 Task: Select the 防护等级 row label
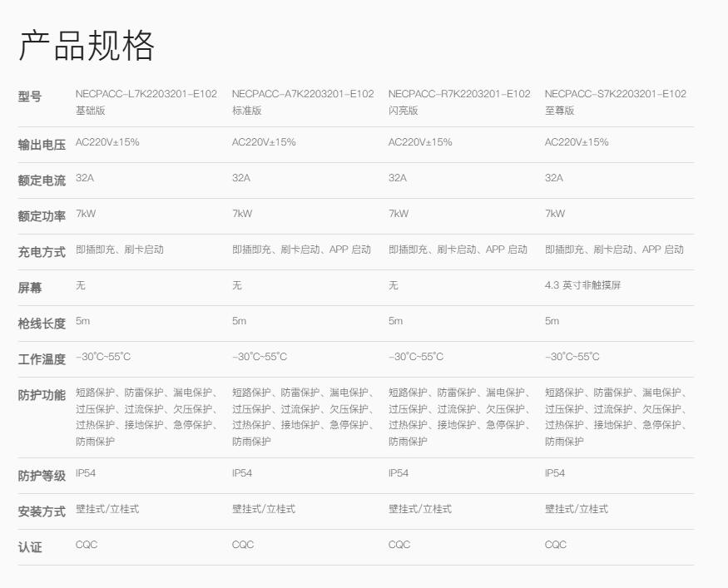[x=42, y=476]
